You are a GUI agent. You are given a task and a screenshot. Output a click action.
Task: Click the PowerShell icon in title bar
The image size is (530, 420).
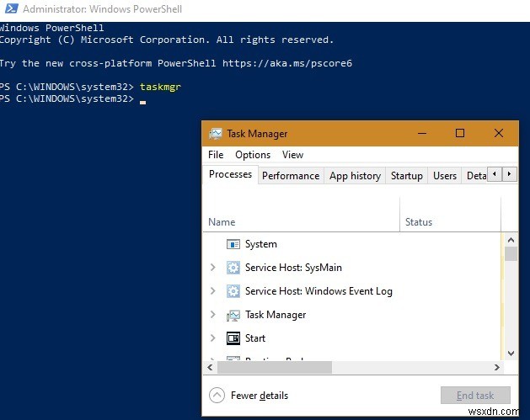point(12,8)
